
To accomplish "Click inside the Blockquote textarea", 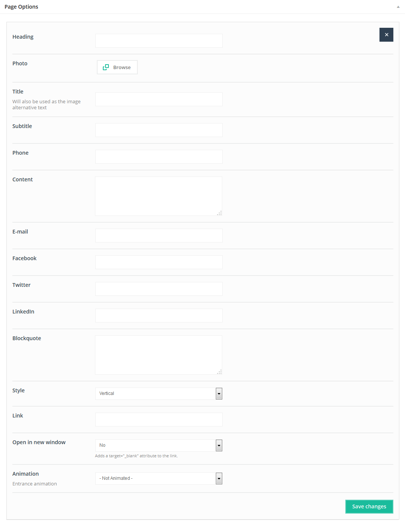I will pyautogui.click(x=158, y=354).
